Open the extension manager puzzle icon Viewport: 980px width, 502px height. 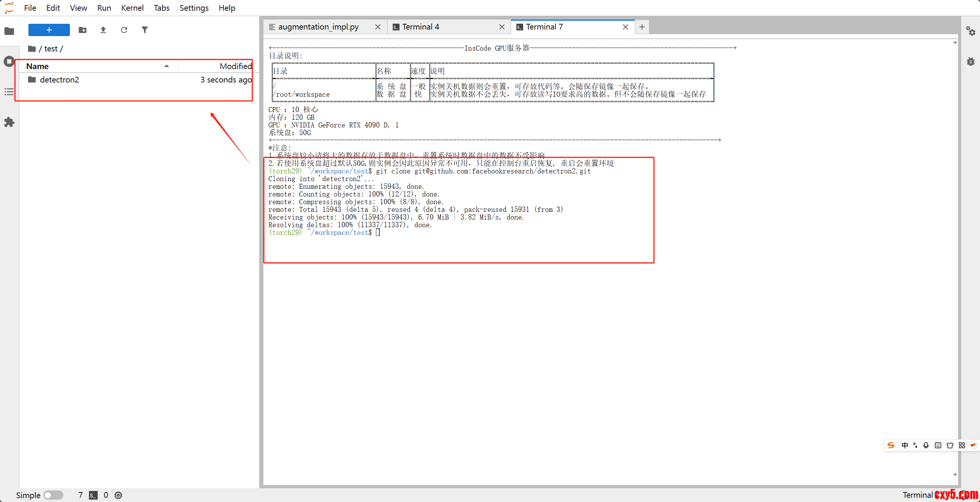click(9, 122)
